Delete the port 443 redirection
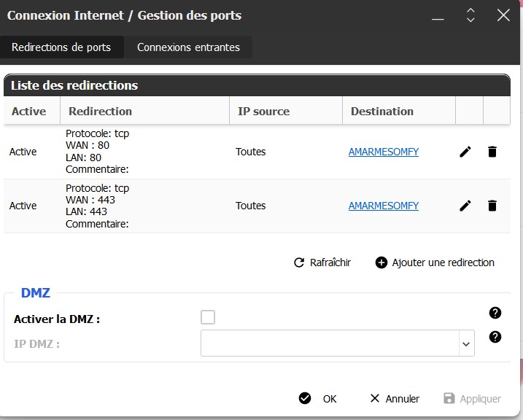This screenshot has height=420, width=523. (492, 206)
